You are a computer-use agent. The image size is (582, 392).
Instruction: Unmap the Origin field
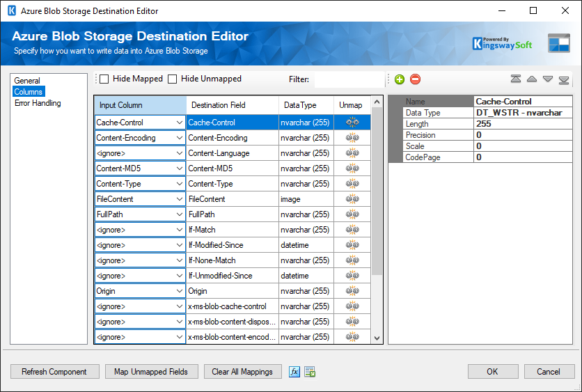pyautogui.click(x=352, y=290)
